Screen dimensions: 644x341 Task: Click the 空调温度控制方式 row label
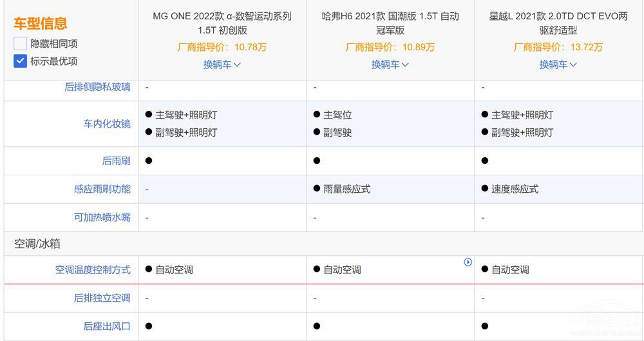tap(93, 269)
